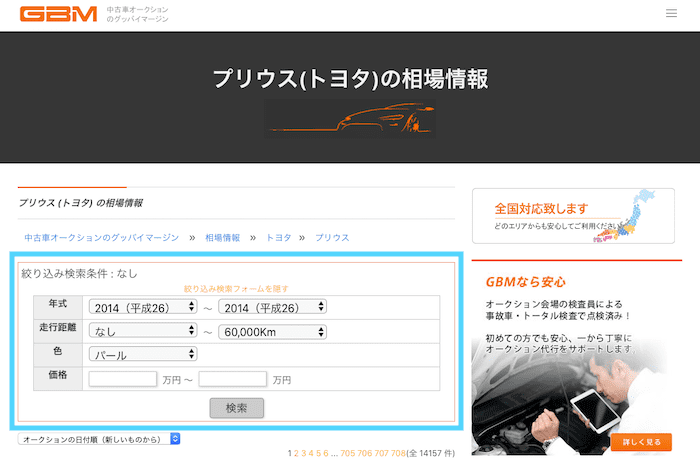Go to results page 706

click(365, 453)
